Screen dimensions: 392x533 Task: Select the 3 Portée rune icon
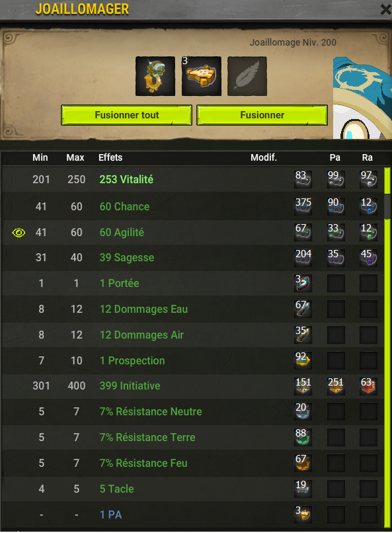point(303,283)
